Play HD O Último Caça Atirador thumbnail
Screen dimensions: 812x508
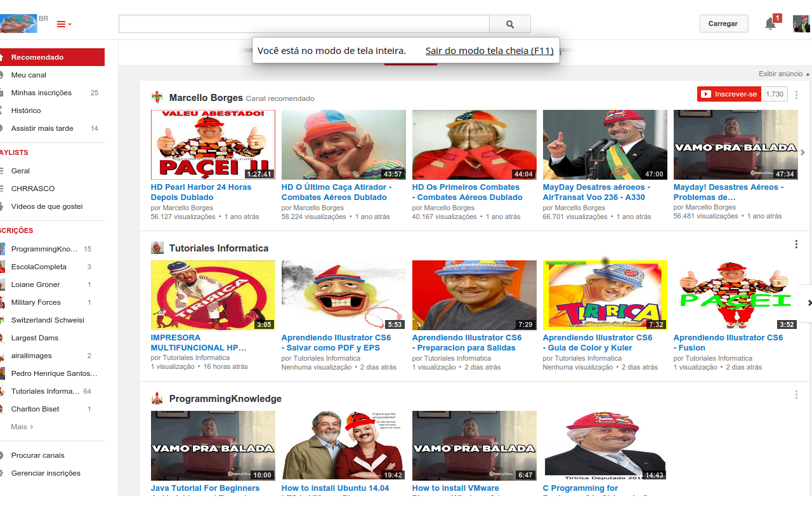point(344,145)
